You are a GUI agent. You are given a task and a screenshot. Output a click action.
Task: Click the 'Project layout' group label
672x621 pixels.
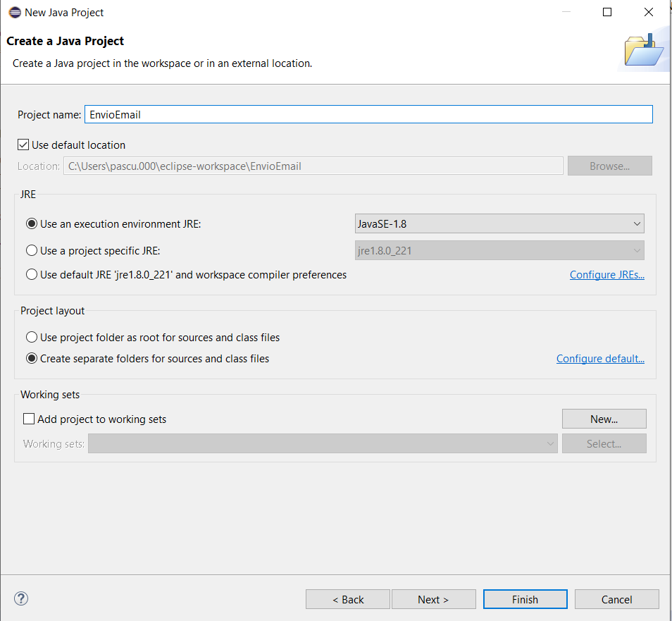[52, 310]
